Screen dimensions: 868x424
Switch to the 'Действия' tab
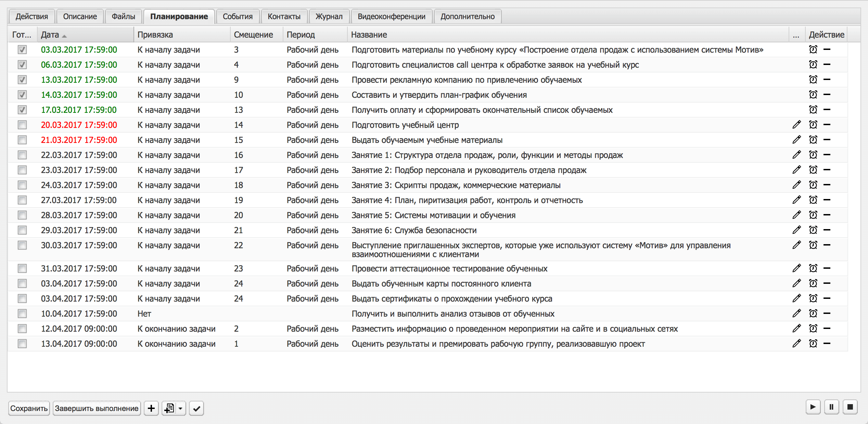click(32, 16)
